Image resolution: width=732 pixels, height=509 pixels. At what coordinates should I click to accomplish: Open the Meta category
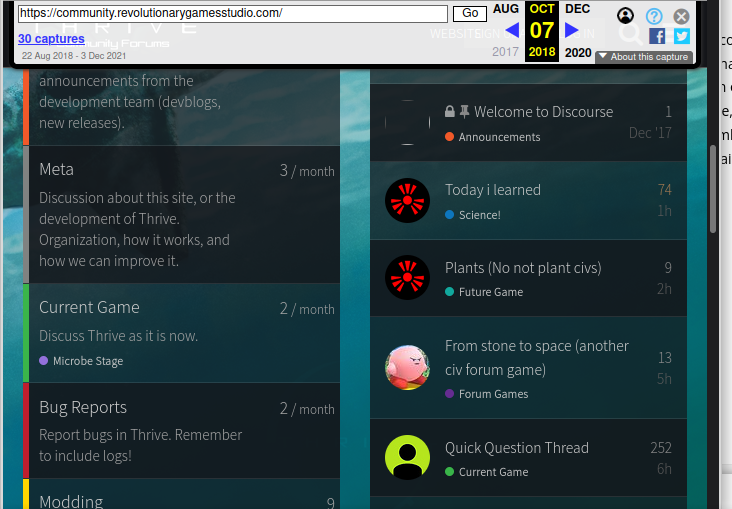pyautogui.click(x=56, y=170)
